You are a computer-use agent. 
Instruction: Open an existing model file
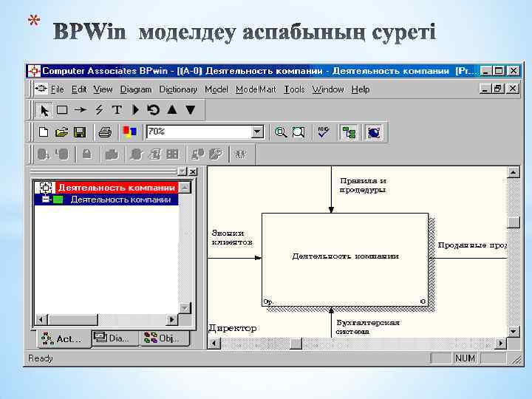[61, 132]
